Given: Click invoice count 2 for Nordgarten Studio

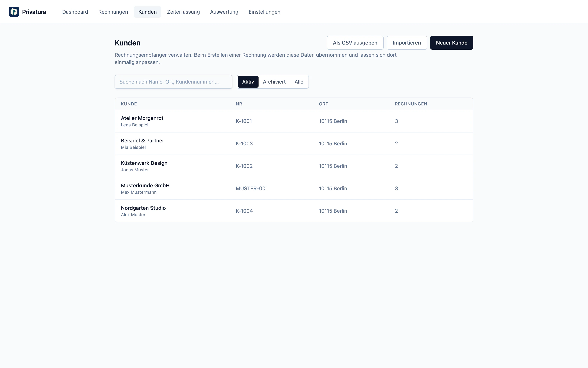Looking at the screenshot, I should 396,211.
